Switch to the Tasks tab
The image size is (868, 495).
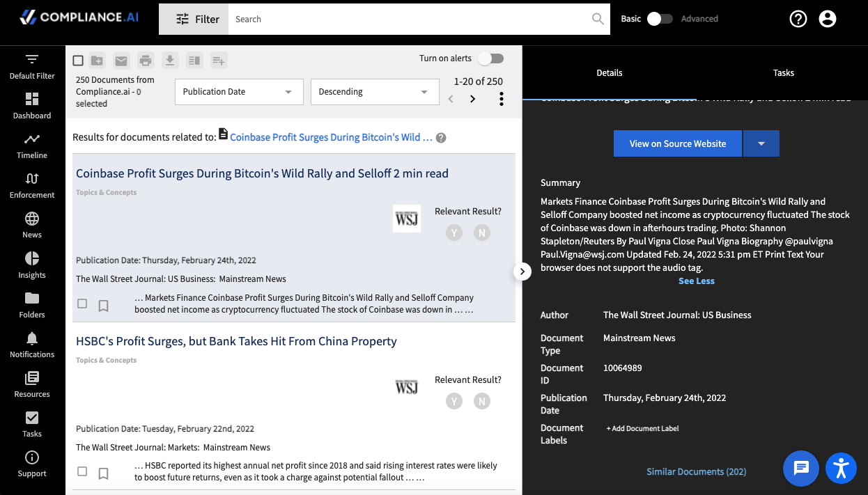click(x=783, y=72)
